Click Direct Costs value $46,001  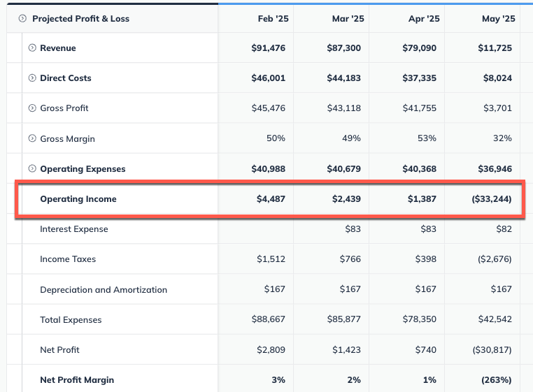[268, 78]
